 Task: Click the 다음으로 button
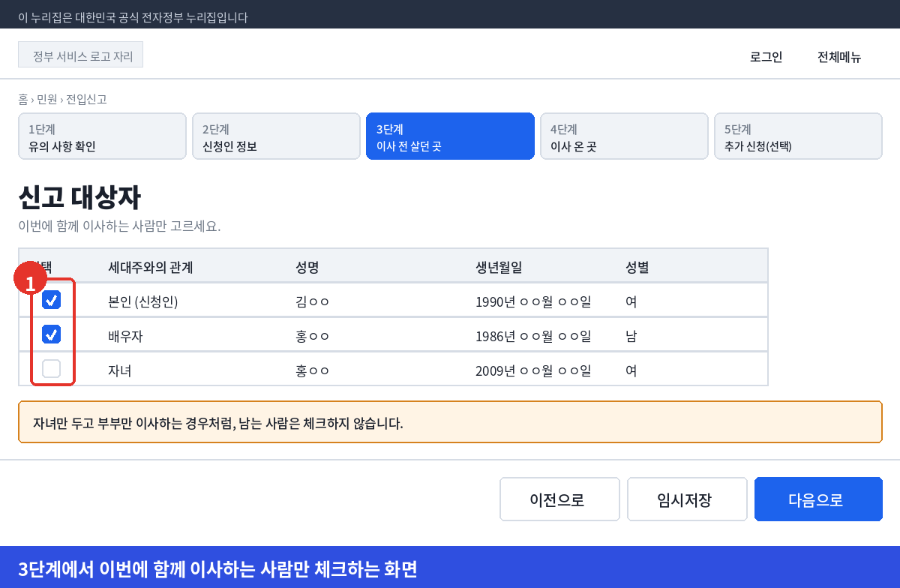tap(818, 499)
